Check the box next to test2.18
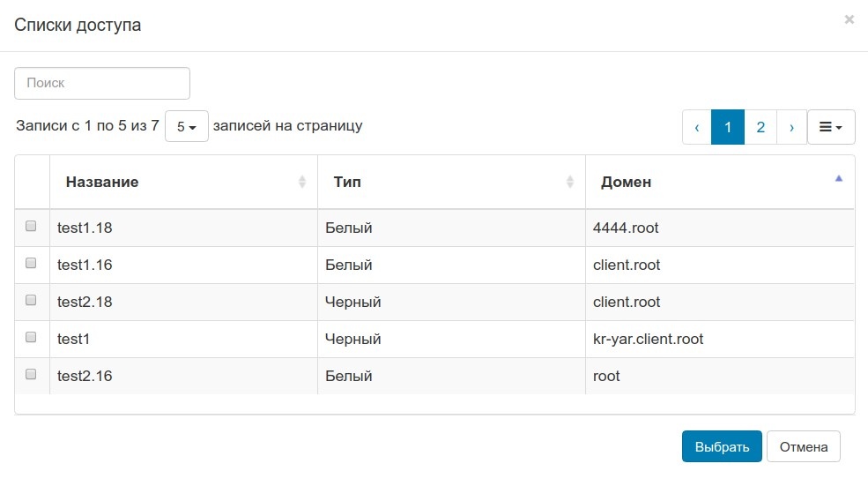The image size is (868, 486). pos(31,301)
